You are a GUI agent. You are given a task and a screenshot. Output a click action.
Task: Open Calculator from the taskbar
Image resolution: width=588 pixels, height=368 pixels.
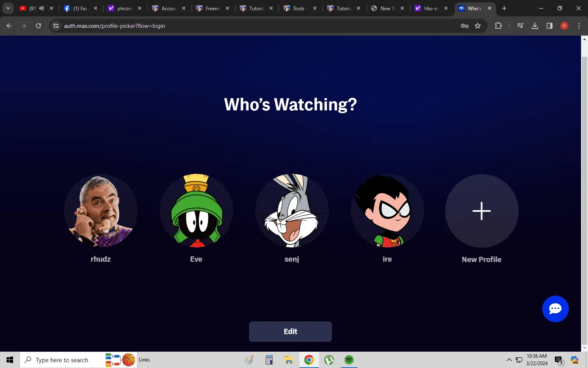coord(269,360)
